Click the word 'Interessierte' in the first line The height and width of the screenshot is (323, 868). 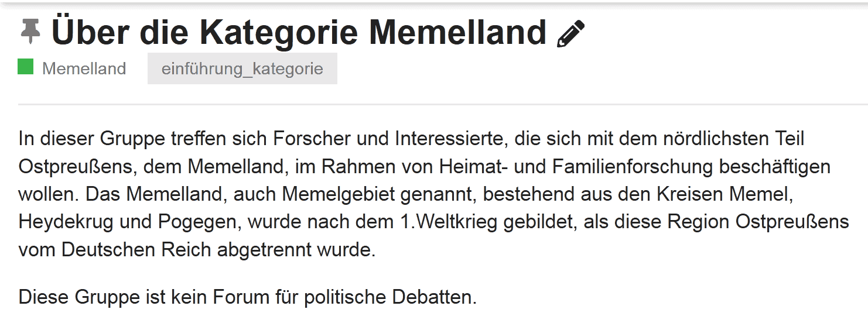444,139
